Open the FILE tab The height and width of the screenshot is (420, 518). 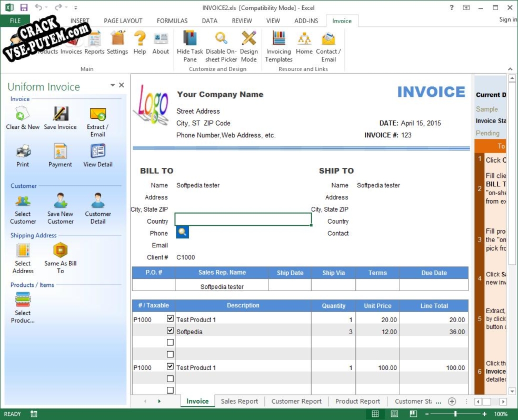tap(15, 21)
